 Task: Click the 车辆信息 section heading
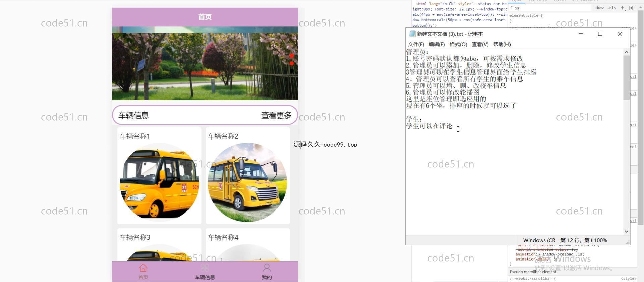(x=133, y=115)
